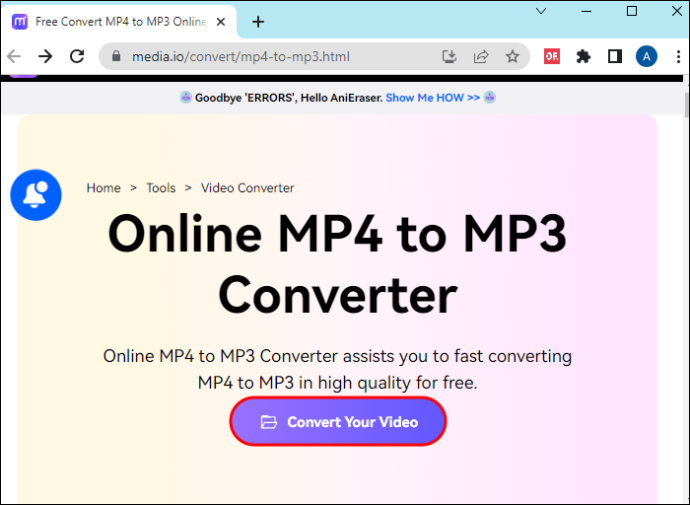Bookmark the page with star icon
Viewport: 690px width, 505px height.
pos(513,56)
